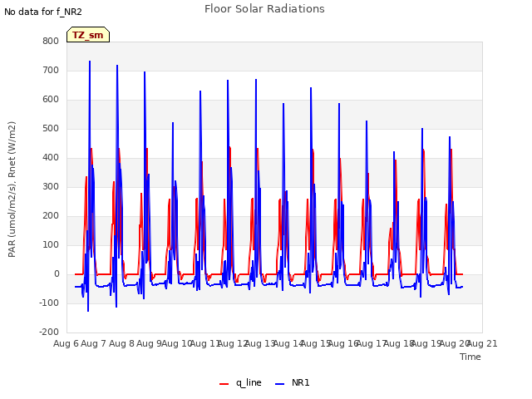
Task: Click the Aug 10 x-axis label
Action: coord(177,343)
